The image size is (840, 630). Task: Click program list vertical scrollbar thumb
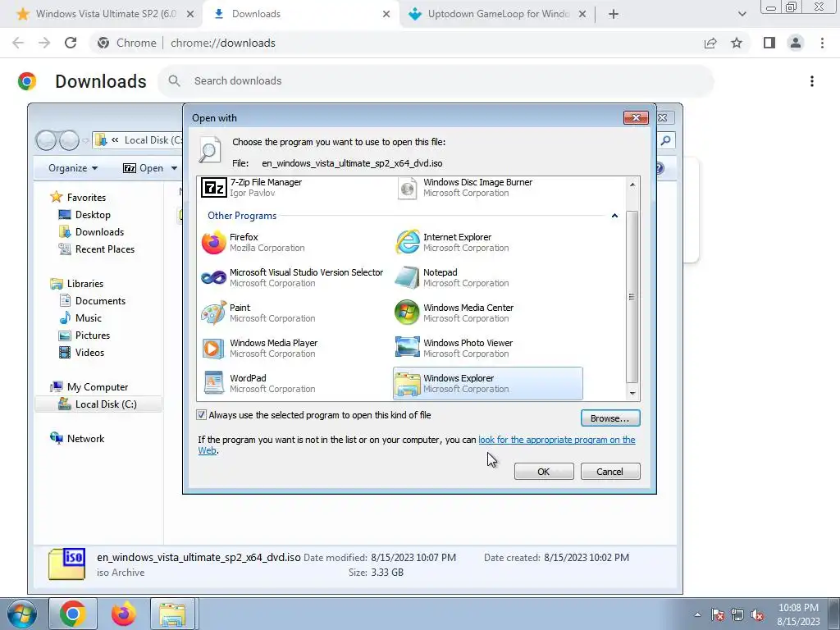click(632, 297)
